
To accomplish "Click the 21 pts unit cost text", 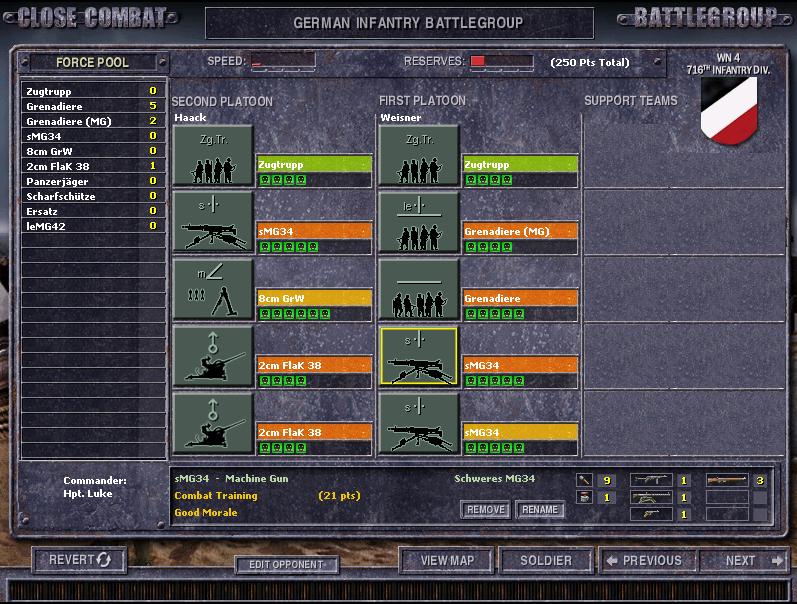I will click(340, 496).
